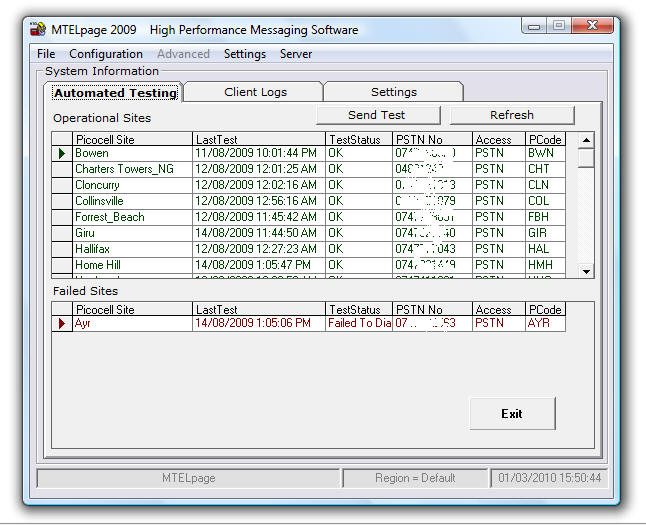Click the Charters Towers_NG row header

tap(62, 169)
